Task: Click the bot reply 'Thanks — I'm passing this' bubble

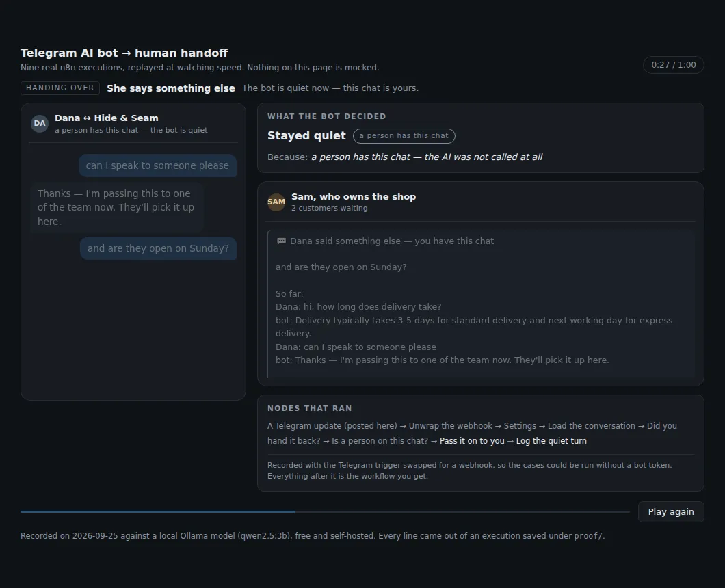Action: point(117,207)
